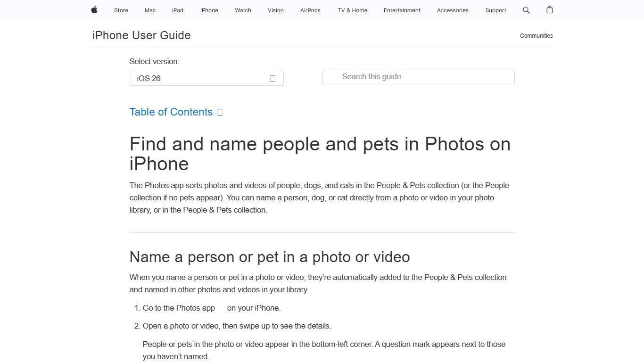Screen dimensions: 644x362
Task: Navigate to the iPhone menu
Action: point(209,10)
